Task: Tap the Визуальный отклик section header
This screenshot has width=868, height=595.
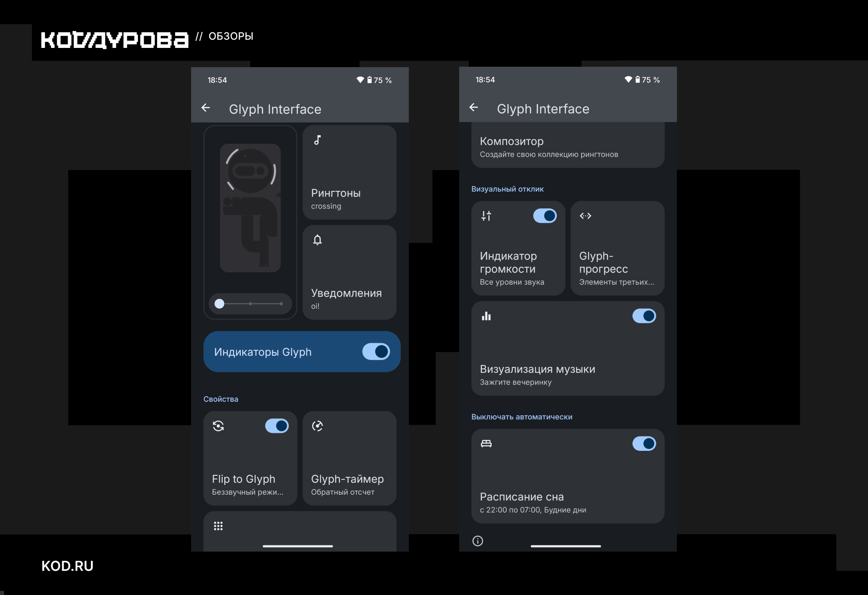Action: click(x=507, y=189)
